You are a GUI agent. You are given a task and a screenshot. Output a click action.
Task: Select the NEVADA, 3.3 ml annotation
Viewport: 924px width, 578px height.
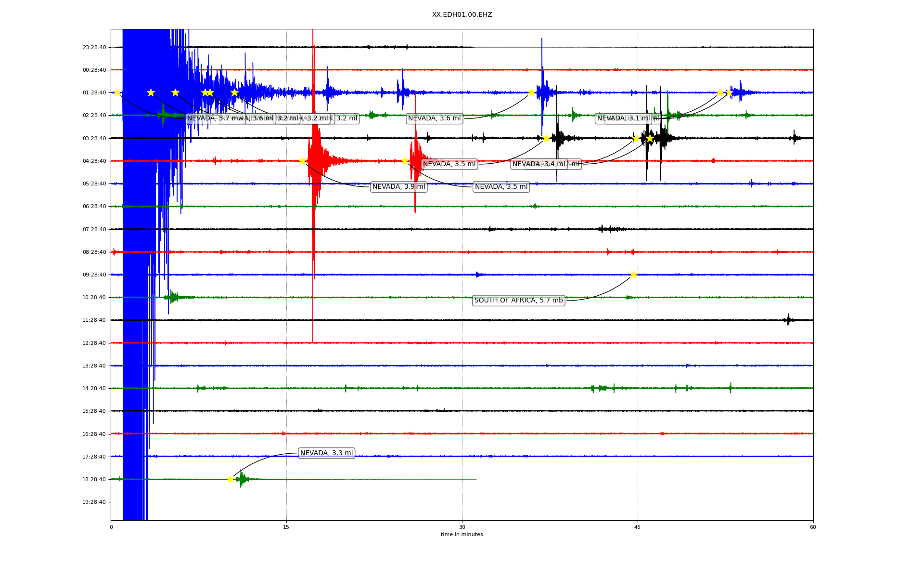(x=326, y=453)
